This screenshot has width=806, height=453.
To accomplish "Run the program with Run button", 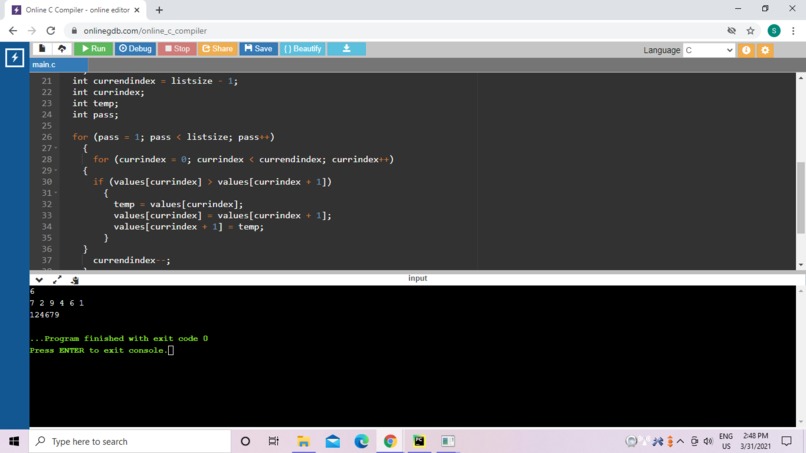I will tap(94, 49).
